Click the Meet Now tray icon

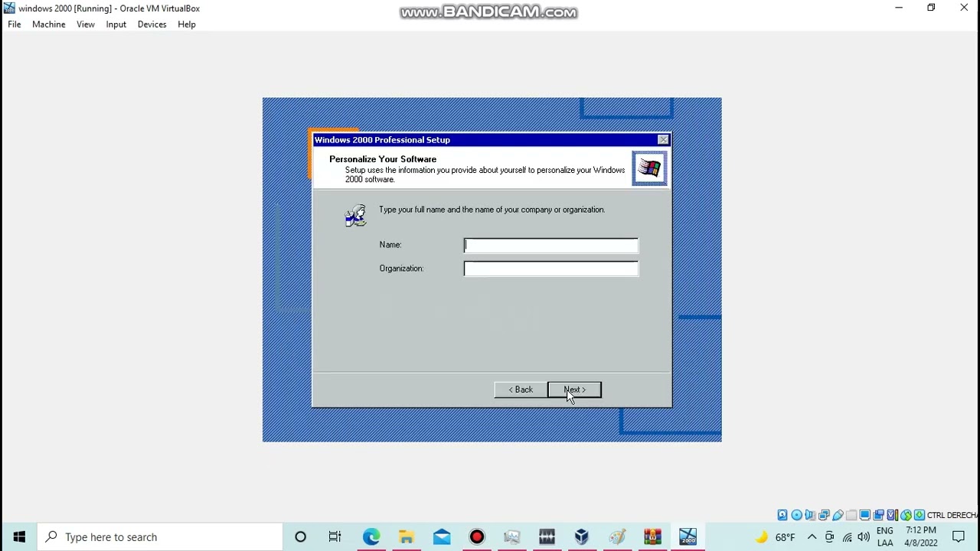pos(829,537)
